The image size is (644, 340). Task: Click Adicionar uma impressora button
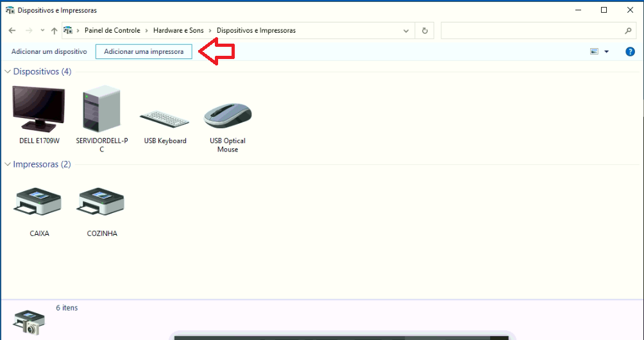tap(144, 52)
